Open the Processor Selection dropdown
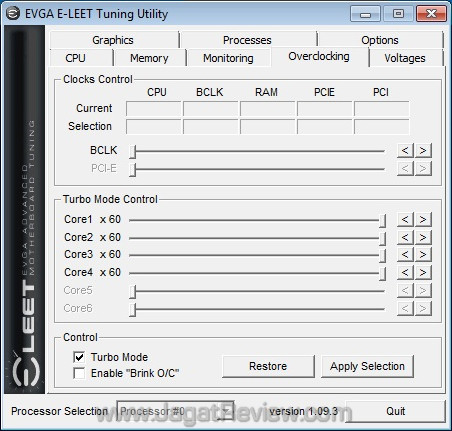Screen dimensions: 452x431 click(x=175, y=411)
